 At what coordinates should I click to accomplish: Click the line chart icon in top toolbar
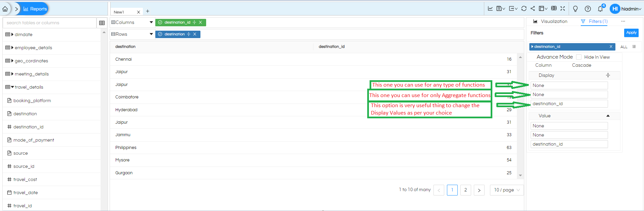coord(490,8)
